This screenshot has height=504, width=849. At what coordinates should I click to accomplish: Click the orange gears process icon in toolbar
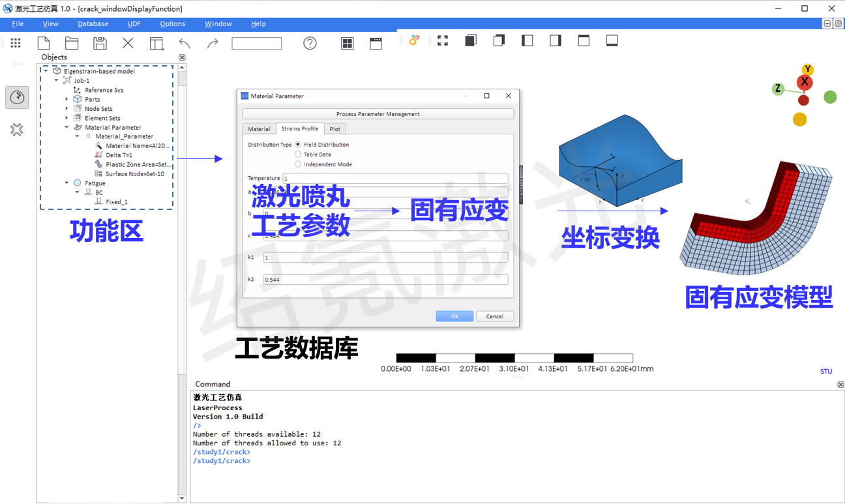413,40
